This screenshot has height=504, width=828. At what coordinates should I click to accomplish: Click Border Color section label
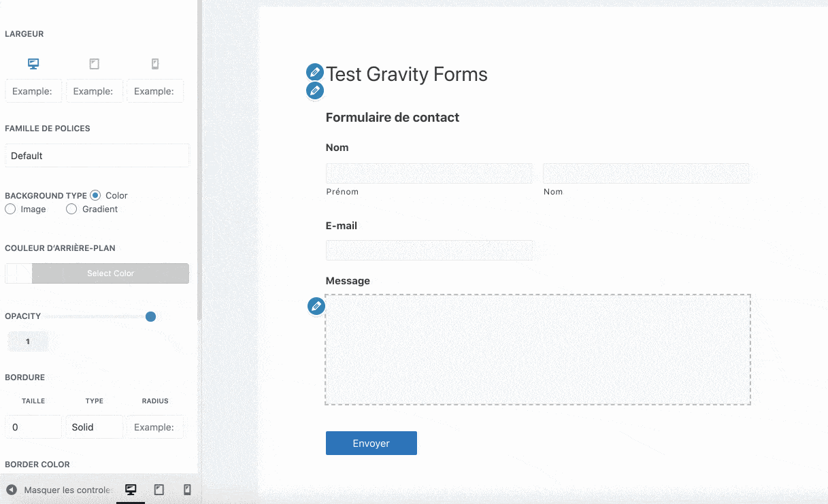point(37,465)
